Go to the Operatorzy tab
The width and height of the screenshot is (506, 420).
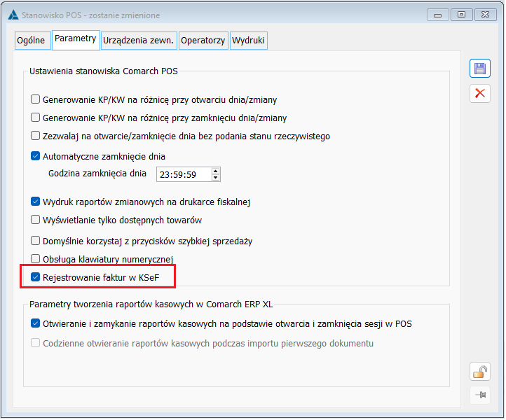[204, 41]
